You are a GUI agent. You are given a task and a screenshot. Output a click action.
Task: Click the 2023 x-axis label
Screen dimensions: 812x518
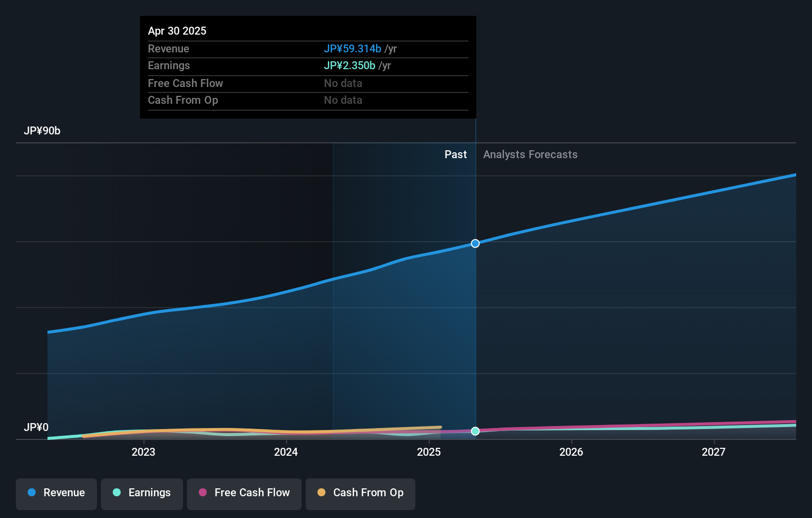[x=143, y=452]
